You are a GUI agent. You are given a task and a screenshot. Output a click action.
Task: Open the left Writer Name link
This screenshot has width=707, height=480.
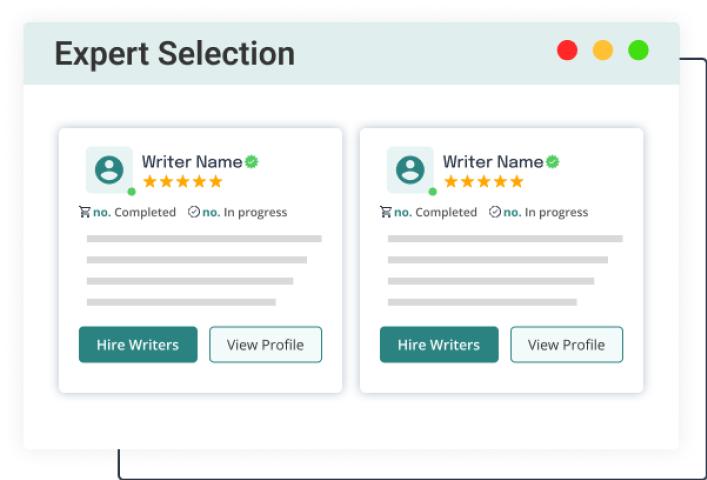point(192,161)
